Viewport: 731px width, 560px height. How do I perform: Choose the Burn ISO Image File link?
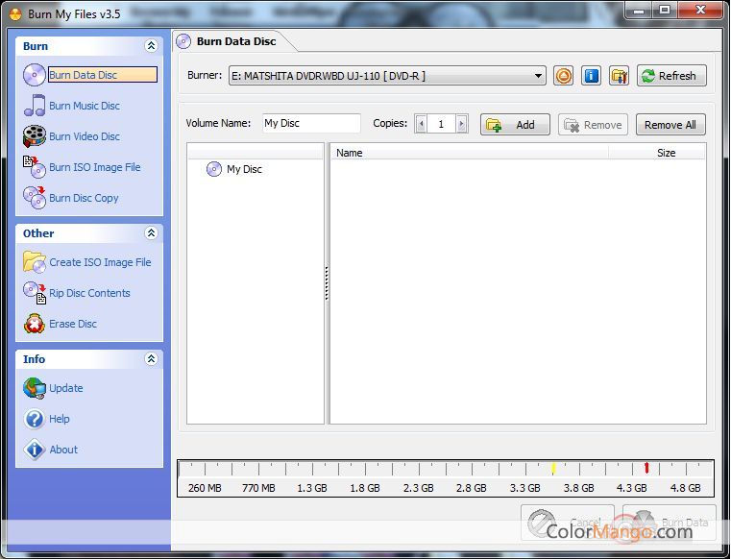[95, 167]
